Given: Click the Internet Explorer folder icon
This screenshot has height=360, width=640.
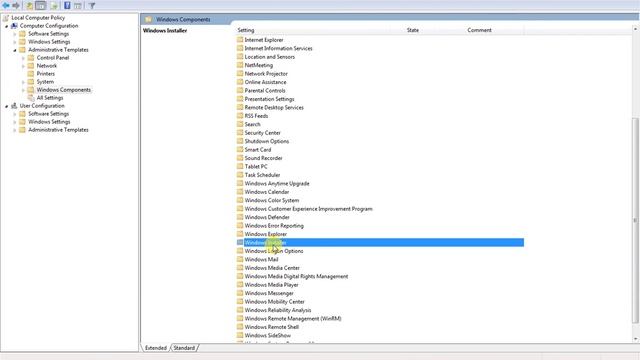Looking at the screenshot, I should 240,40.
